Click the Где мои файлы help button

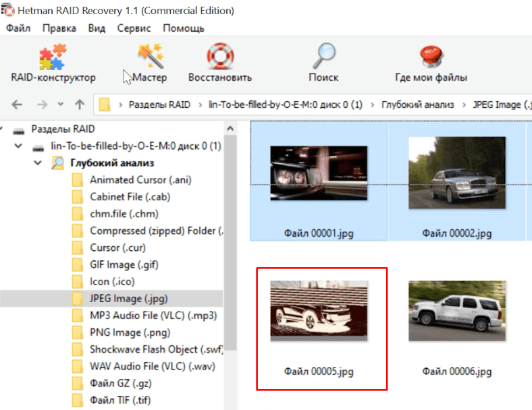tap(431, 63)
